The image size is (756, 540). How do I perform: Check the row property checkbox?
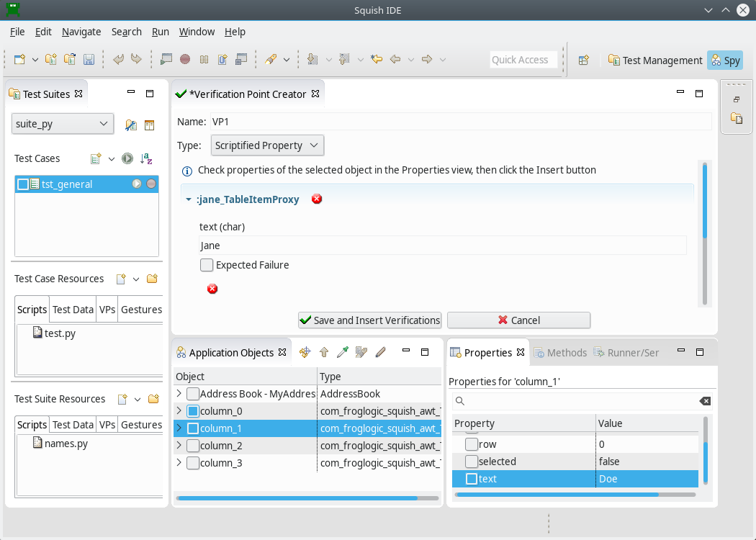pyautogui.click(x=472, y=444)
